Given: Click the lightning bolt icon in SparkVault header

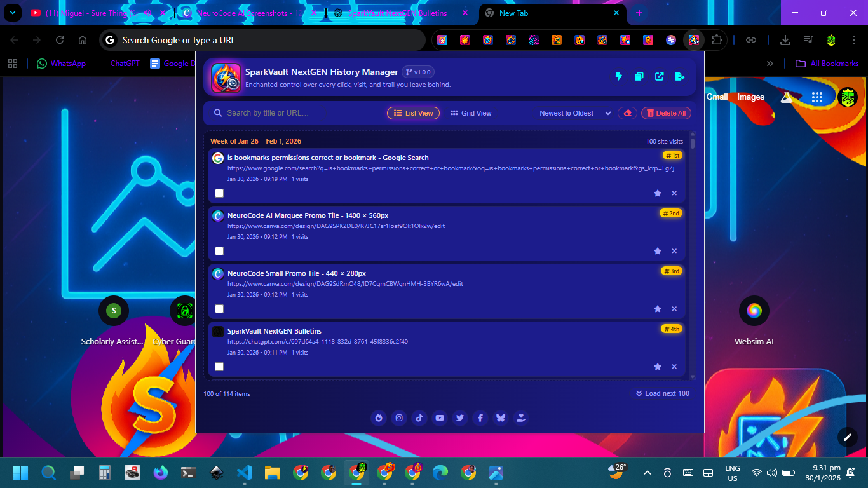Looking at the screenshot, I should point(618,77).
